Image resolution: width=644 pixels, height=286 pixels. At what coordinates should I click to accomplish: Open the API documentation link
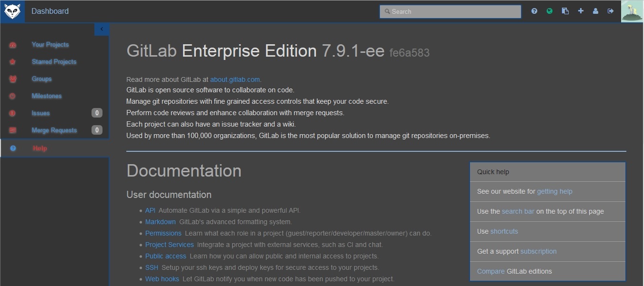point(150,210)
